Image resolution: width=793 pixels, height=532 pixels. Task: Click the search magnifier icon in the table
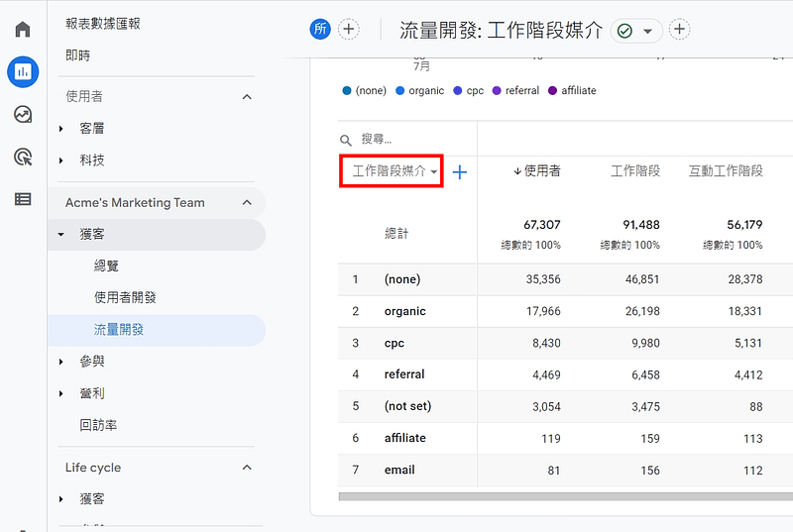point(345,140)
